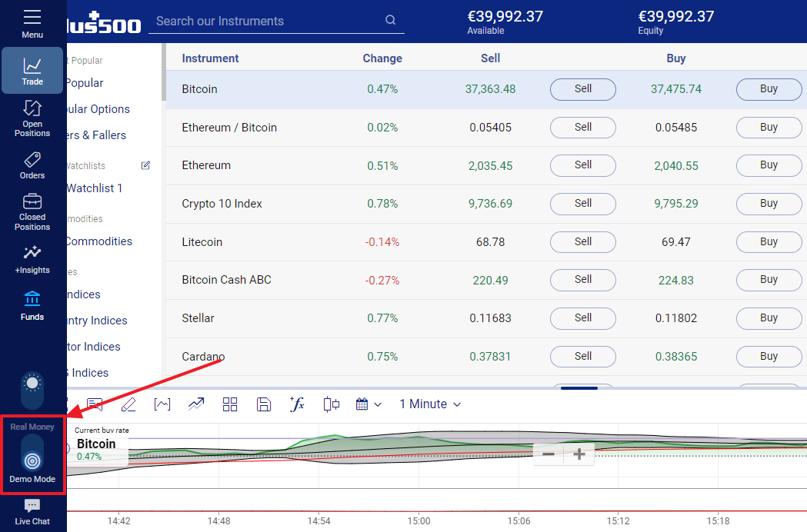This screenshot has width=807, height=532.
Task: Select the candlestick chart type icon
Action: pyautogui.click(x=331, y=404)
